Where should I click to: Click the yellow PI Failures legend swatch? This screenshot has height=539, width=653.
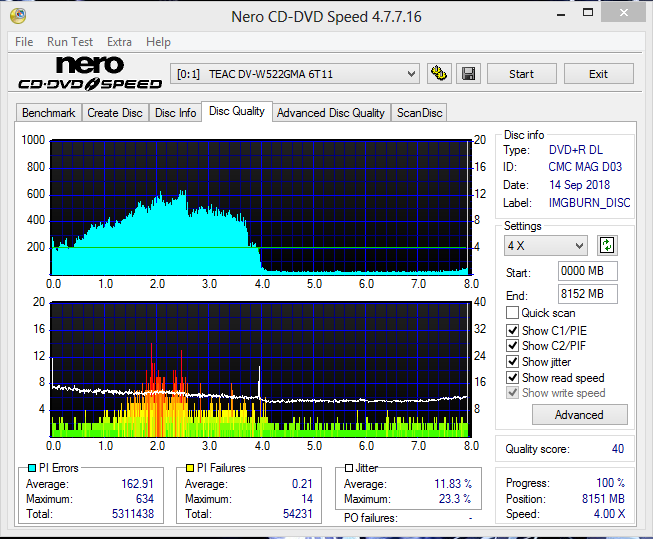point(190,468)
